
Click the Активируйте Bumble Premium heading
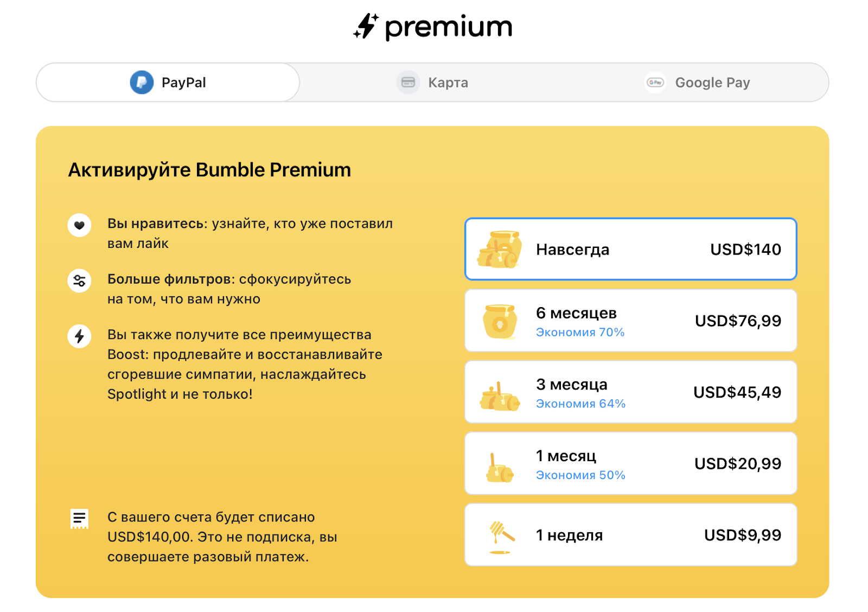point(209,170)
